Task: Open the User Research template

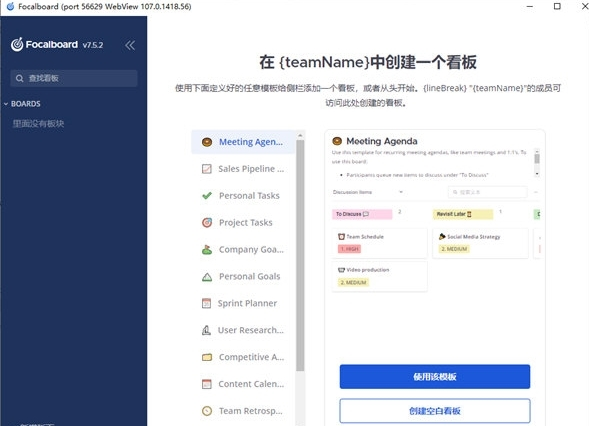Action: coord(243,330)
